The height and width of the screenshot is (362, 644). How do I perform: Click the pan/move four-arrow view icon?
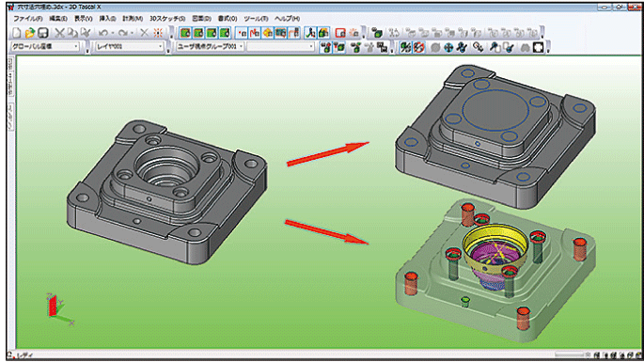click(x=448, y=47)
